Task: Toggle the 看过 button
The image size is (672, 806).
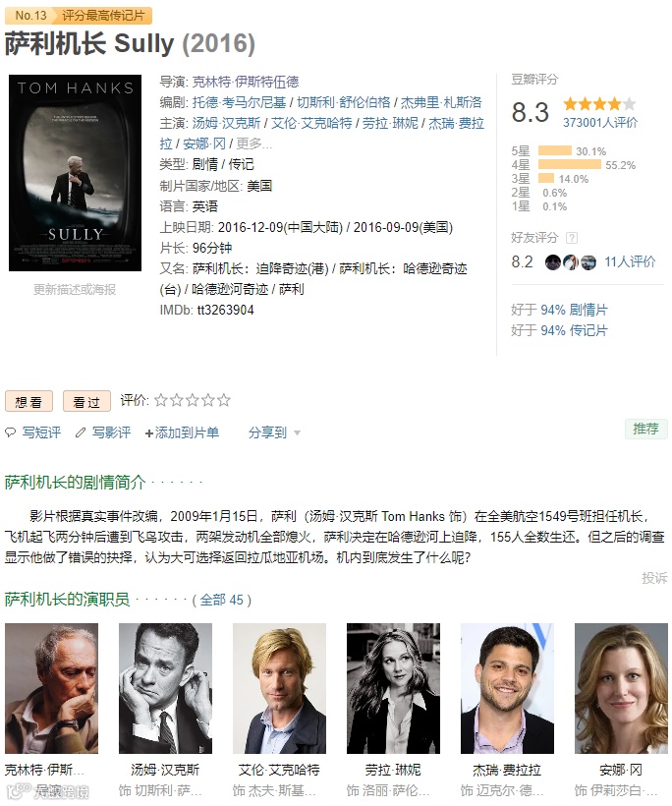Action: point(86,401)
